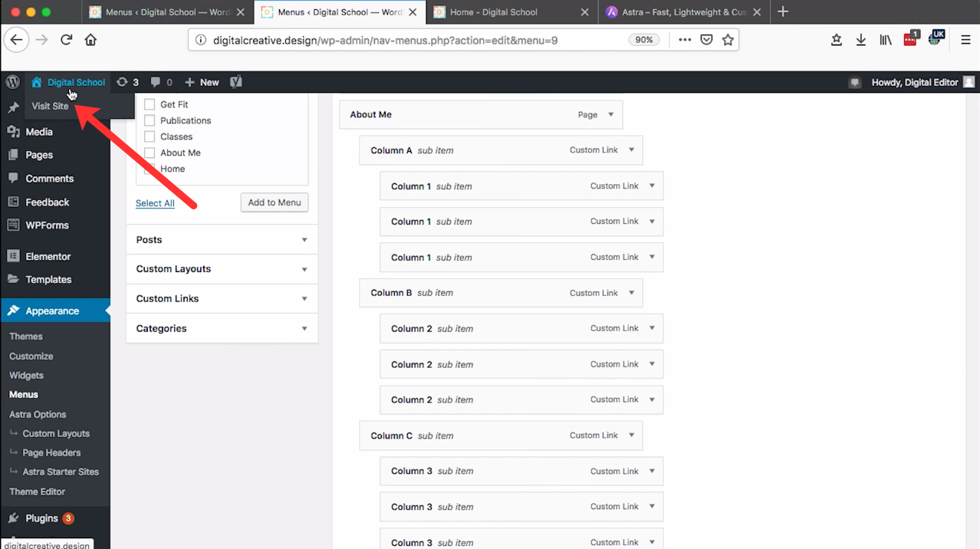Click the Add to Menu button
Screen dimensions: 980x549
(x=275, y=202)
